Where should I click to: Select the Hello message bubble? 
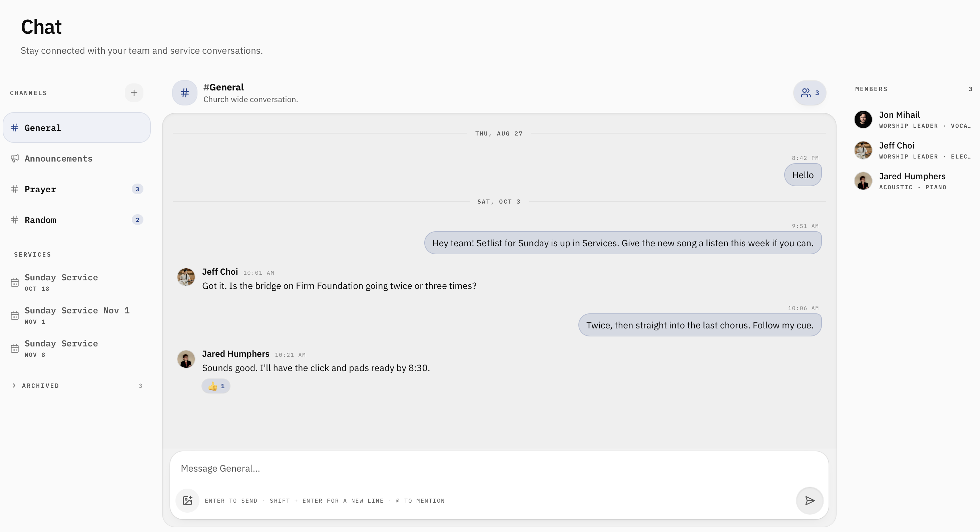tap(803, 175)
